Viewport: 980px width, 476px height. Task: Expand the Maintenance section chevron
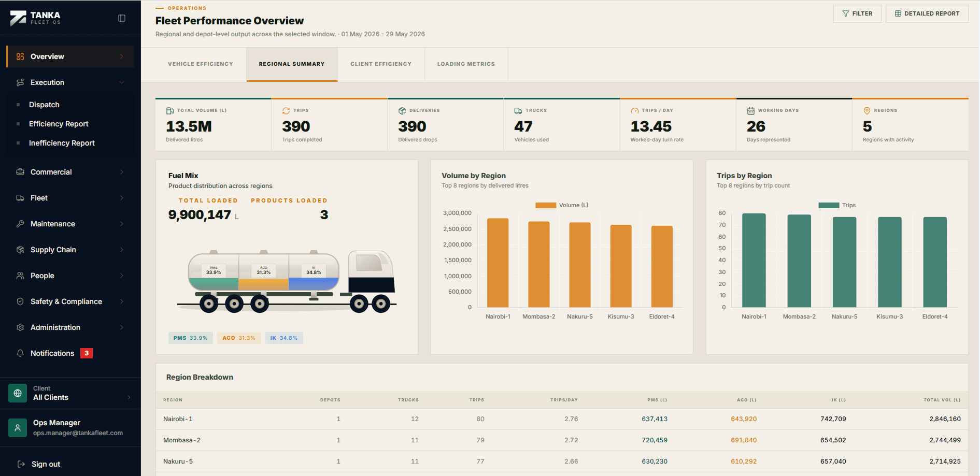click(x=122, y=224)
